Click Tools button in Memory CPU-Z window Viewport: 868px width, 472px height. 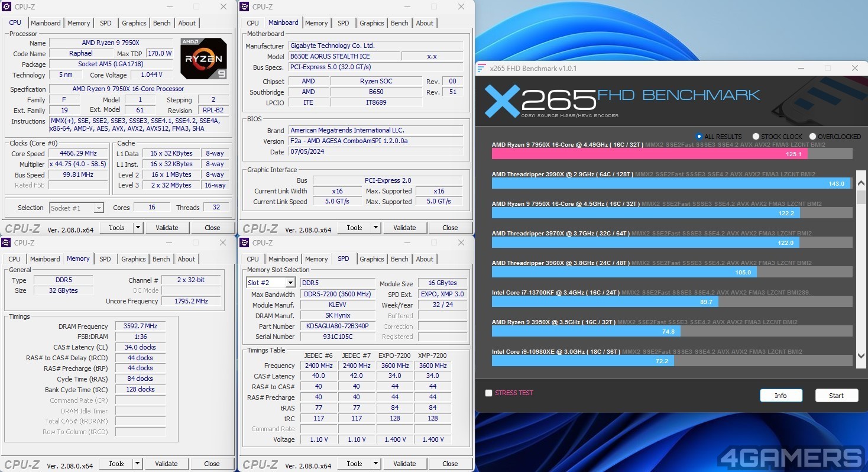(x=116, y=464)
